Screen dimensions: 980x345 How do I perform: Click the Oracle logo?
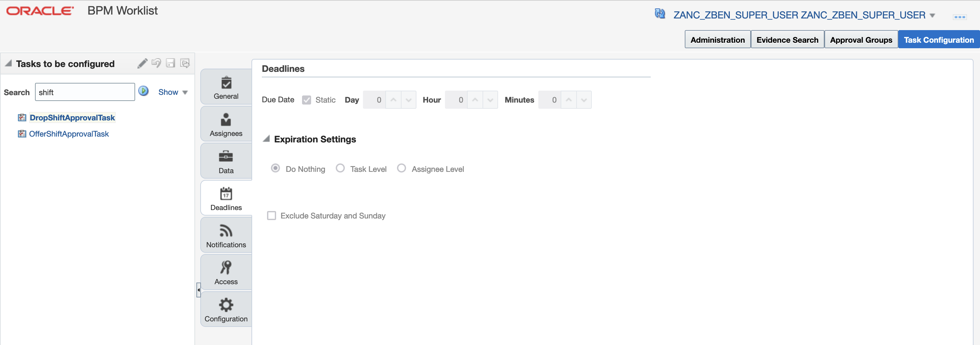[x=40, y=11]
